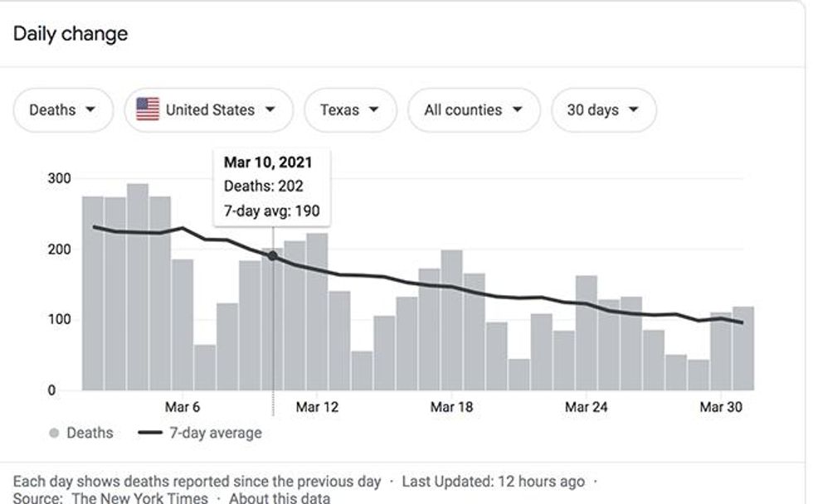Click the dropdown arrow beside Texas
The image size is (813, 504).
(374, 110)
